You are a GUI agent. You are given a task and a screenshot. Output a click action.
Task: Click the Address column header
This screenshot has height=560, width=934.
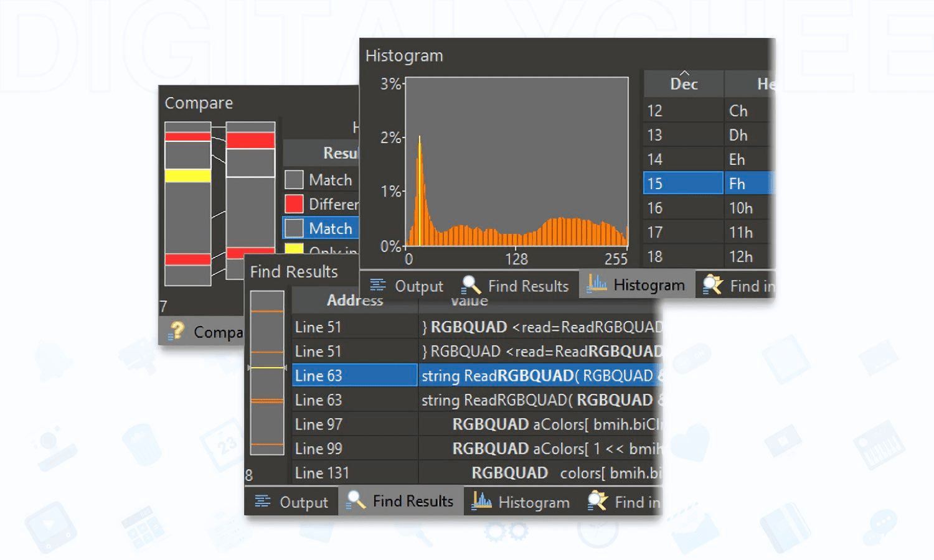[x=354, y=301]
